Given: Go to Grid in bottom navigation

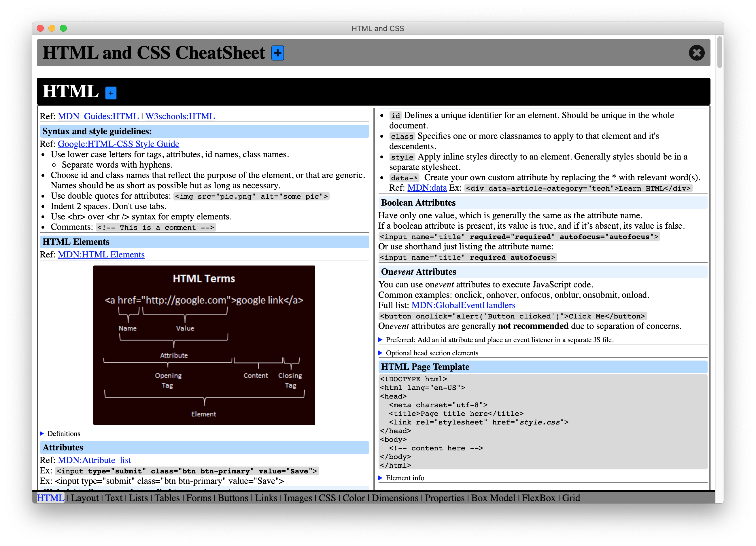Looking at the screenshot, I should pyautogui.click(x=571, y=497).
